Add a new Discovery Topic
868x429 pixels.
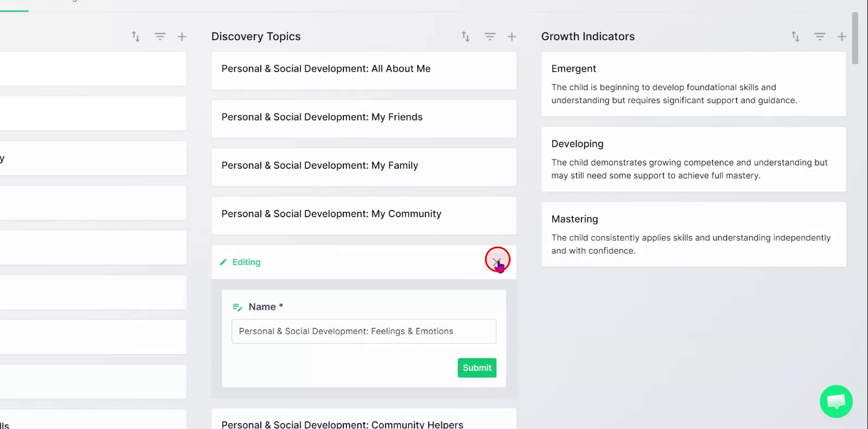[512, 36]
